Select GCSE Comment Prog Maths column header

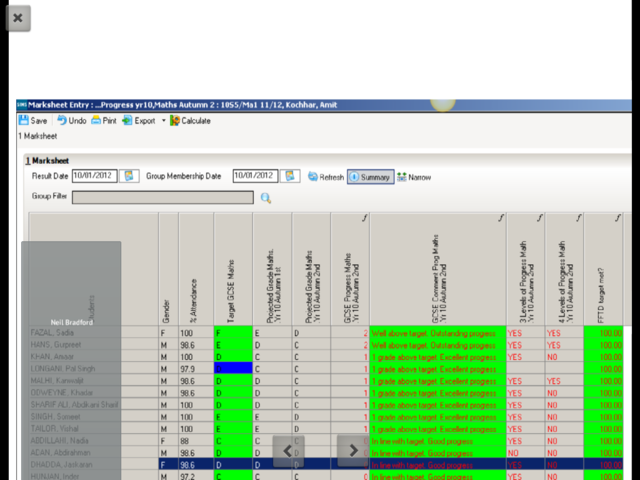tap(438, 269)
